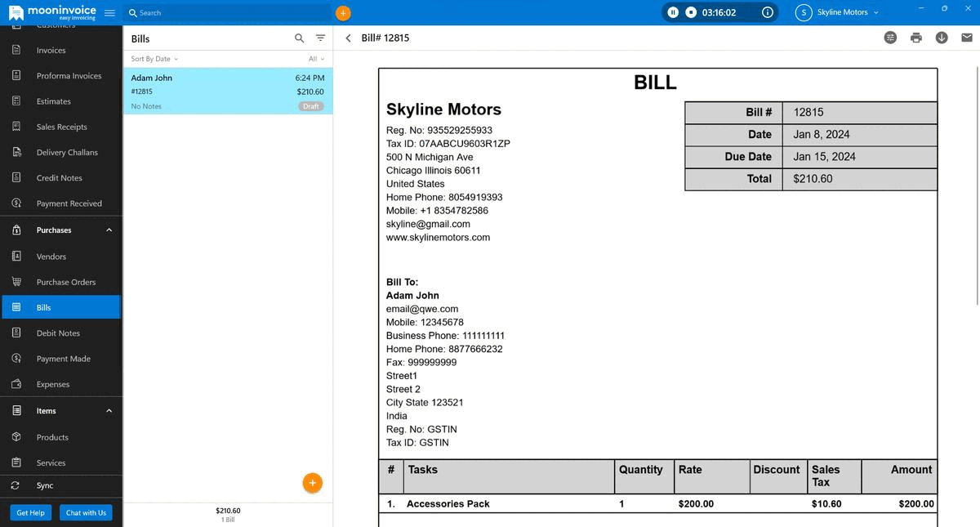Download the bill

(x=942, y=38)
